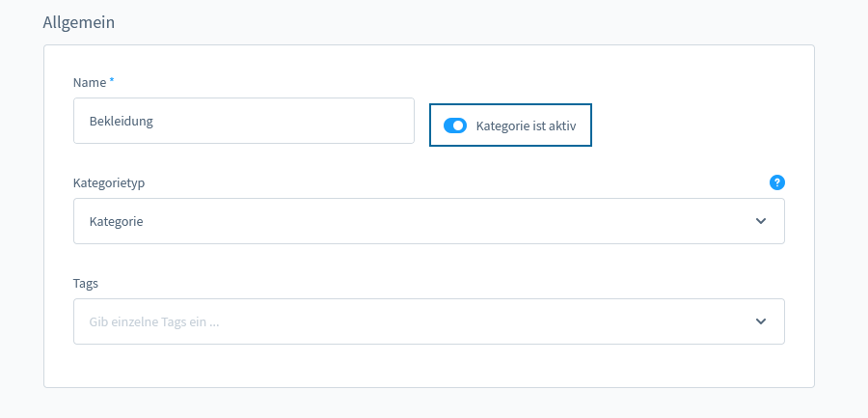Click the Kategorietyp field label
The height and width of the screenshot is (418, 868).
point(109,183)
